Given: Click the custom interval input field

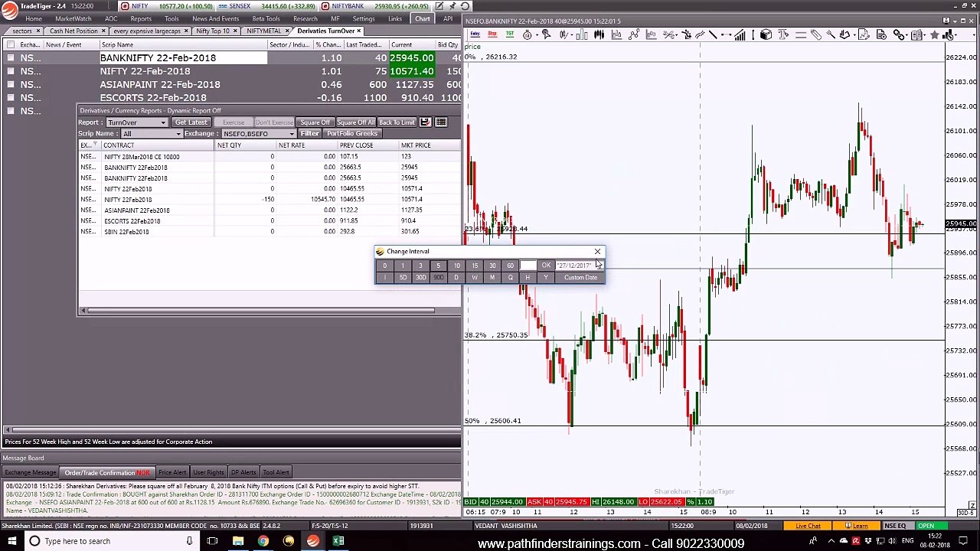Looking at the screenshot, I should [x=528, y=266].
